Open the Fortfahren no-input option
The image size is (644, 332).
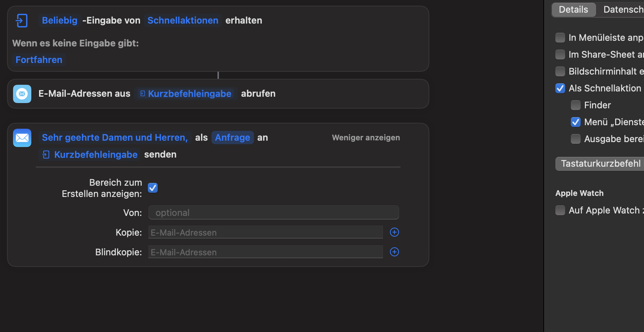point(39,60)
